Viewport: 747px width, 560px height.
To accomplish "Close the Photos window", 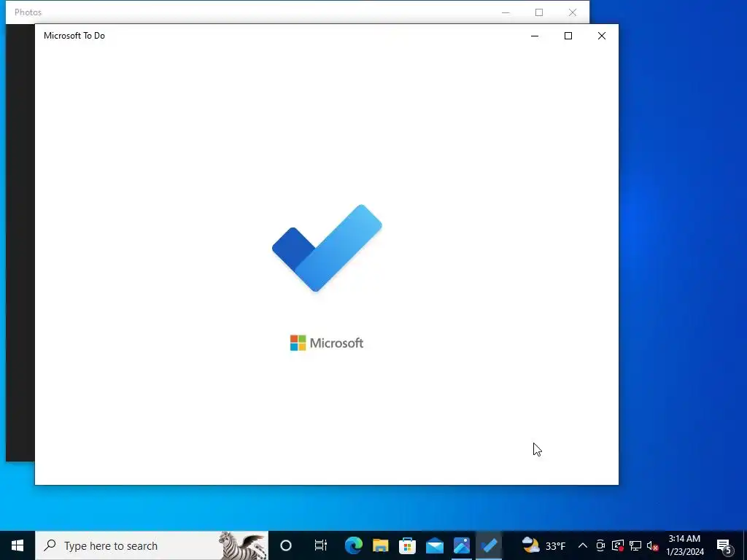I will click(x=573, y=12).
